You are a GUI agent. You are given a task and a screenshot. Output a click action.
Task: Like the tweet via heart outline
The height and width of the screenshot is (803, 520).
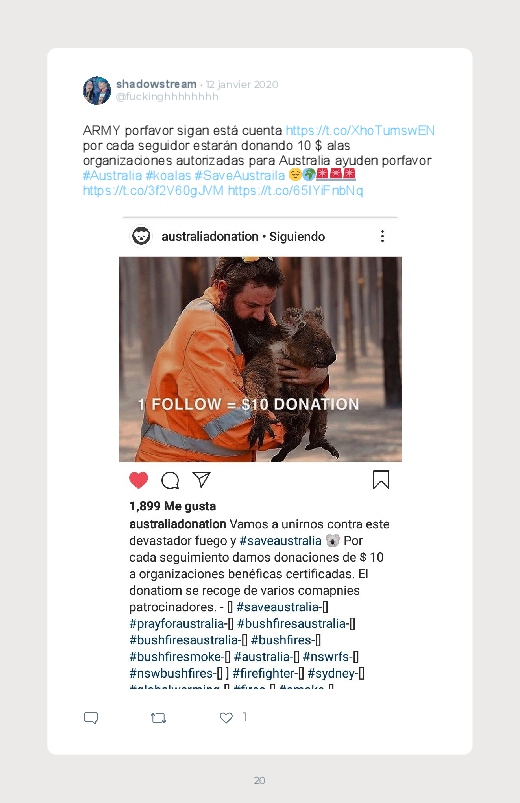(226, 718)
